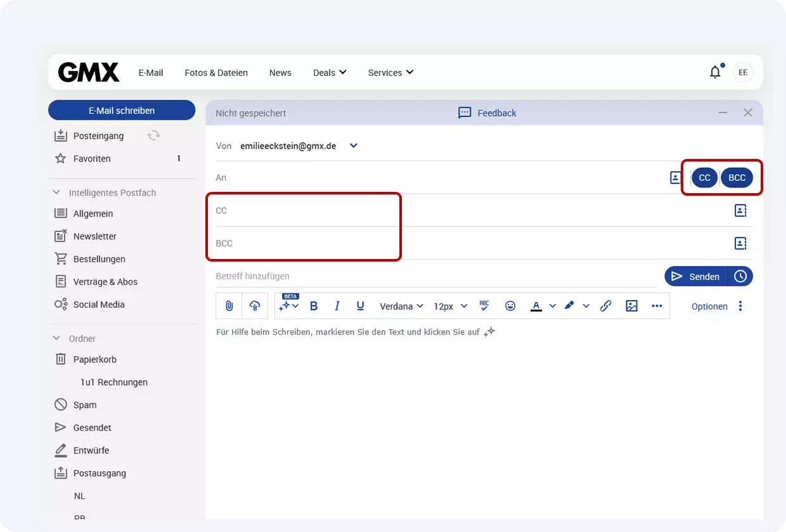This screenshot has height=532, width=786.
Task: Click the Betreff hinzufügen subject field
Action: click(x=317, y=276)
